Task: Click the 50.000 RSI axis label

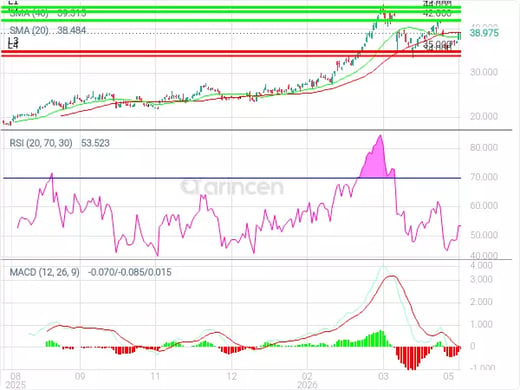Action: [x=484, y=235]
